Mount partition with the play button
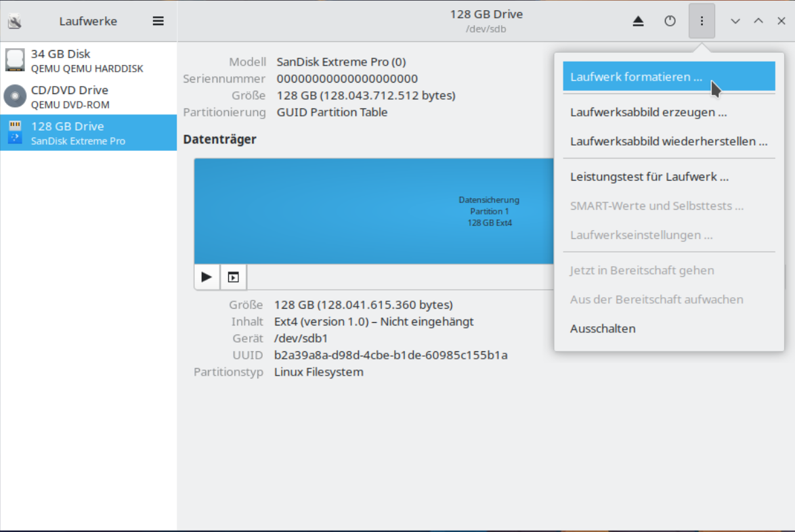This screenshot has width=795, height=532. pos(207,277)
